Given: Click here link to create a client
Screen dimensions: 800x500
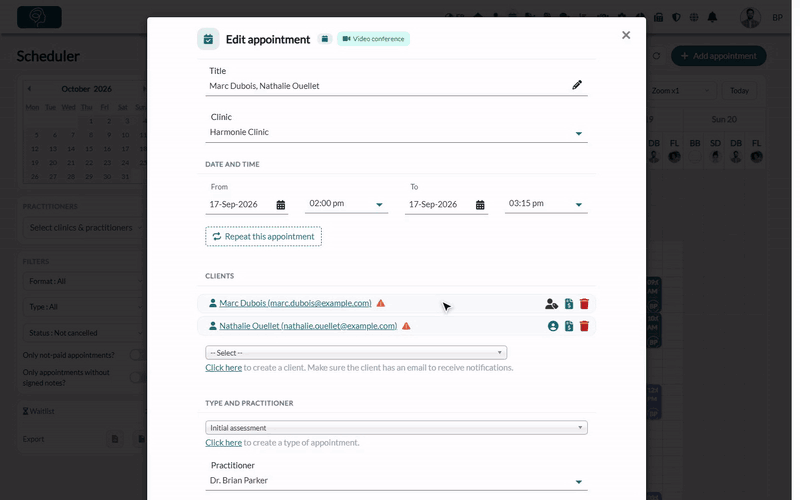Looking at the screenshot, I should coord(223,367).
